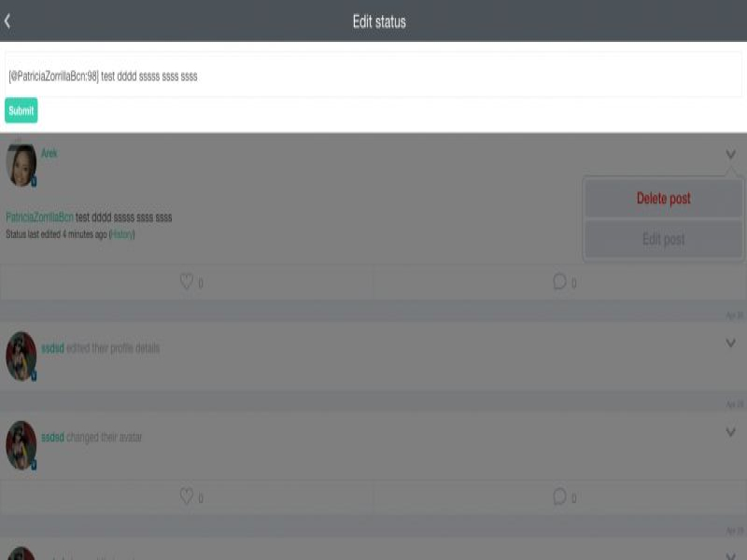Image resolution: width=747 pixels, height=560 pixels.
Task: Select Delete post from the menu
Action: coord(663,198)
